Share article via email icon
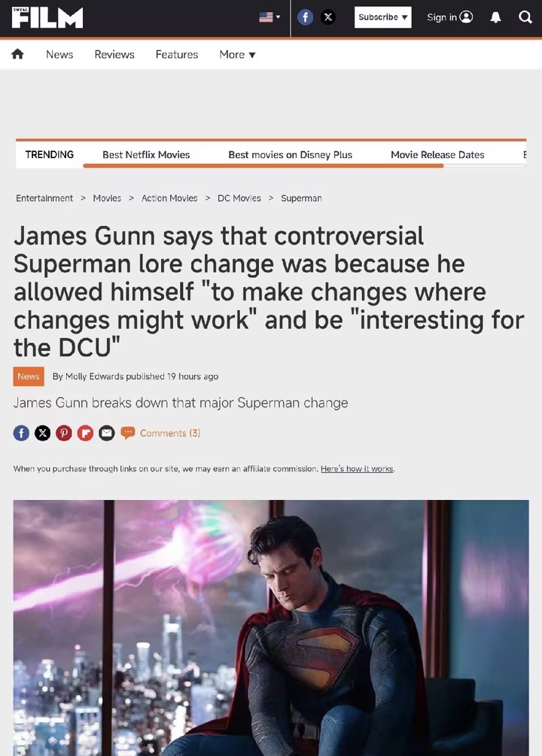 click(x=107, y=433)
